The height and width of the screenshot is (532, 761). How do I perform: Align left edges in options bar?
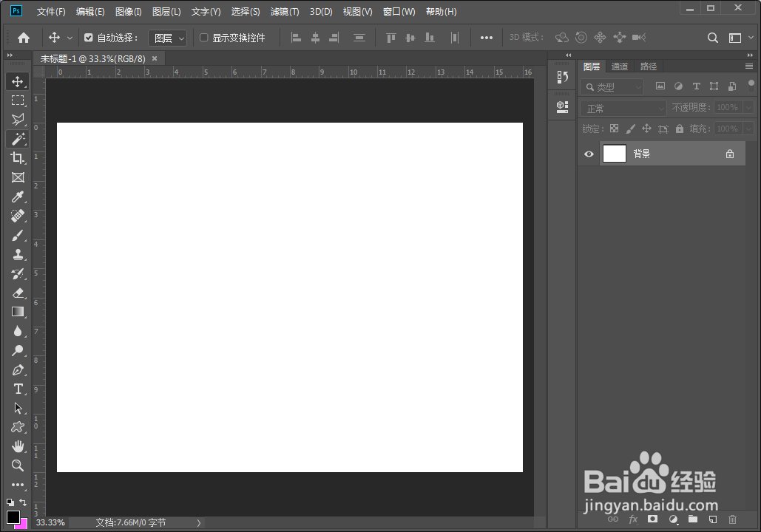(x=296, y=38)
